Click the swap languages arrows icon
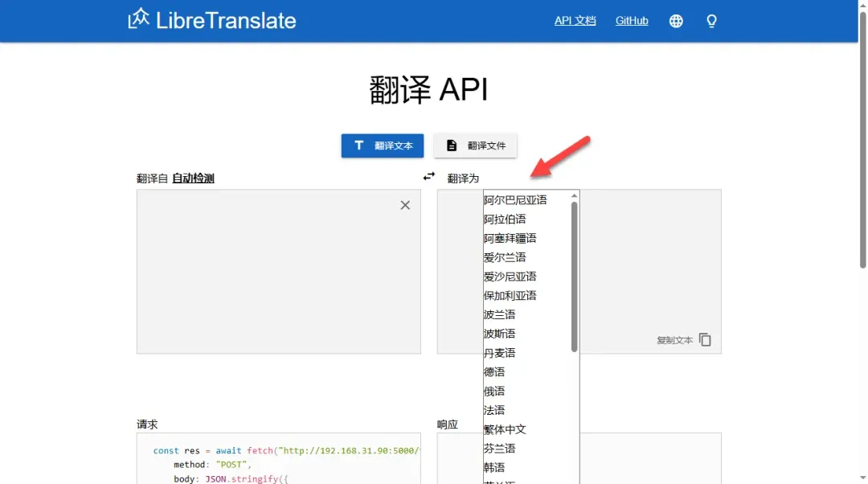 coord(429,176)
